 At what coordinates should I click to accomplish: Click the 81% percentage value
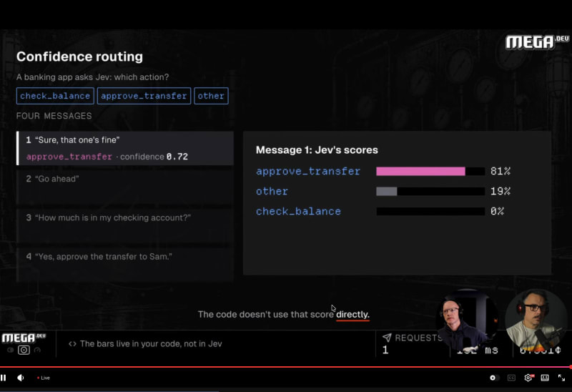pos(500,171)
